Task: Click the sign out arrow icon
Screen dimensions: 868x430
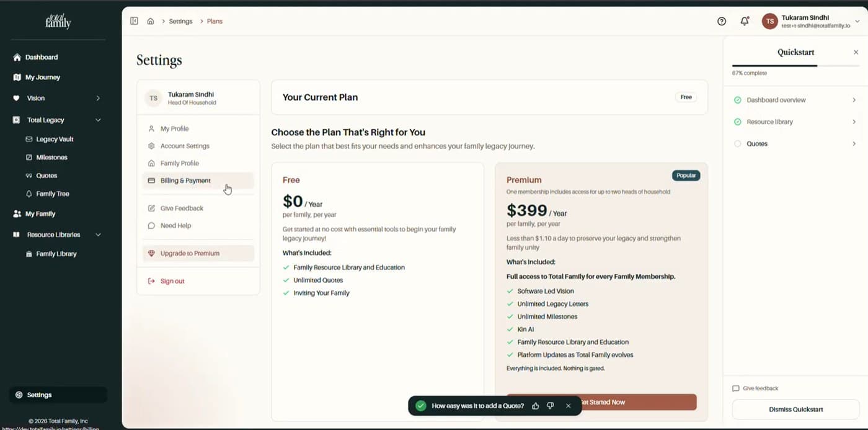Action: click(x=151, y=282)
